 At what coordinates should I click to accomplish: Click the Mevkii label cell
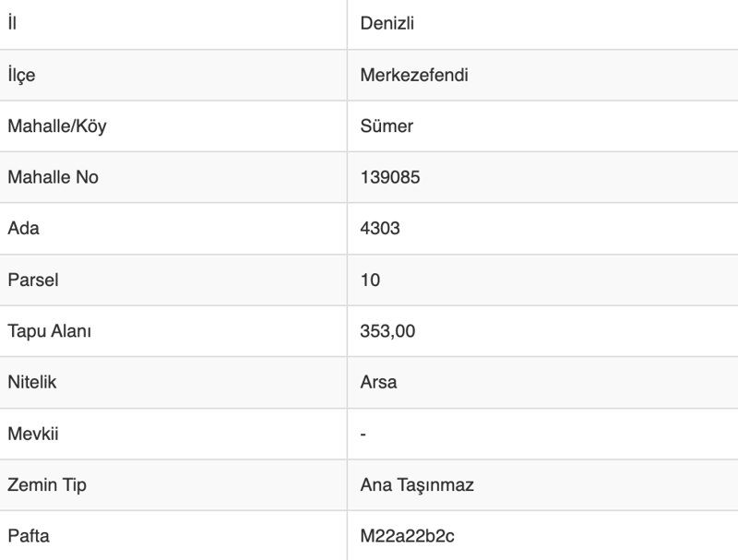pyautogui.click(x=32, y=433)
